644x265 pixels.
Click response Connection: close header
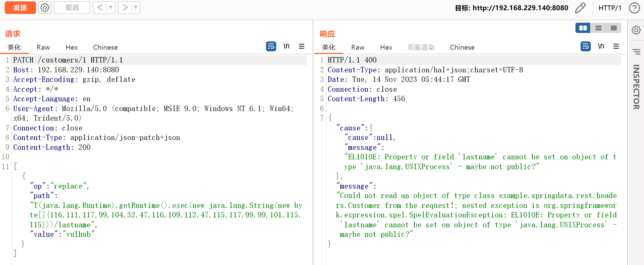click(362, 89)
